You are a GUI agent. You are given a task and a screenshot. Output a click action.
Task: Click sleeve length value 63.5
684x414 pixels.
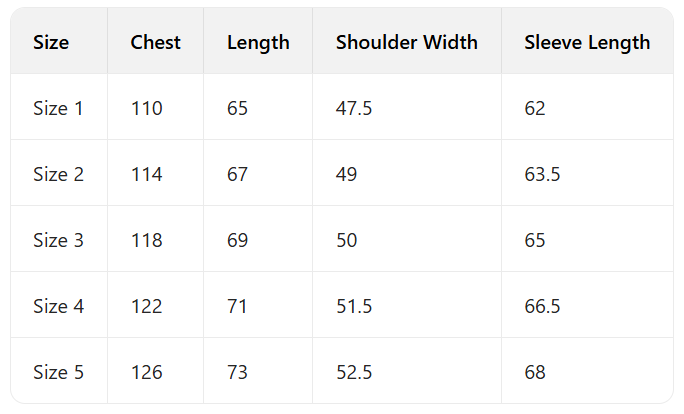(542, 174)
